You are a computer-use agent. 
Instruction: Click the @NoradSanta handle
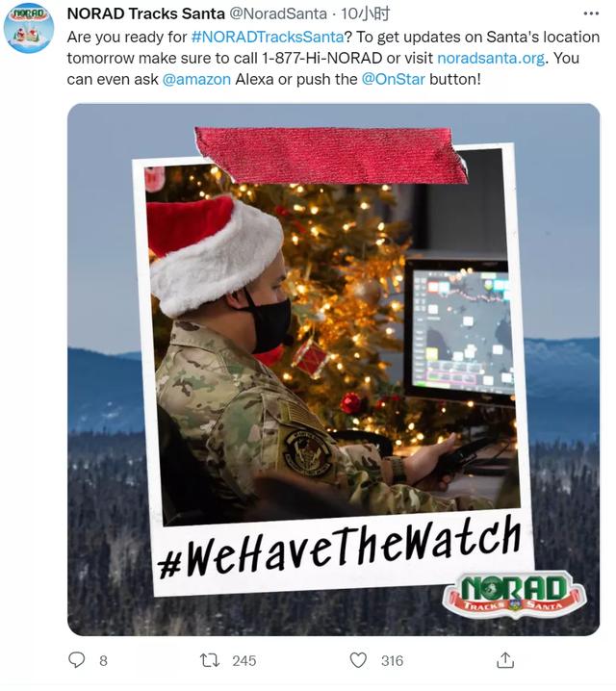click(278, 14)
